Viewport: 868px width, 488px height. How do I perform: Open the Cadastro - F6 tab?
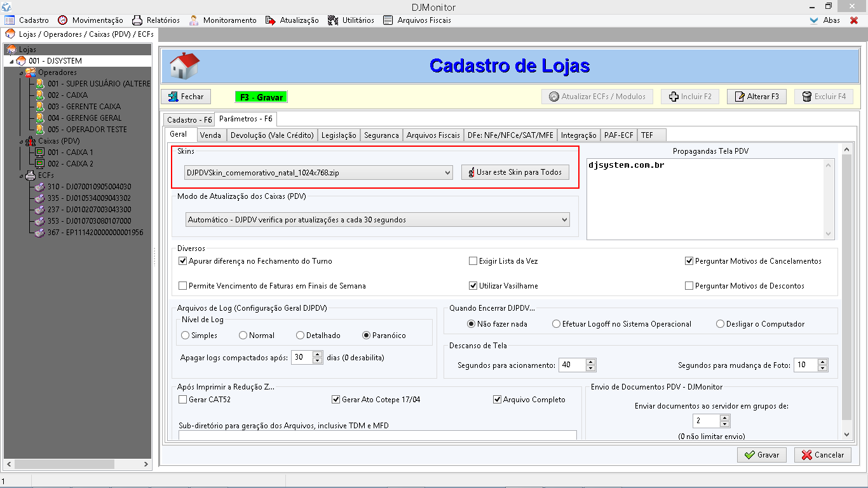[189, 119]
